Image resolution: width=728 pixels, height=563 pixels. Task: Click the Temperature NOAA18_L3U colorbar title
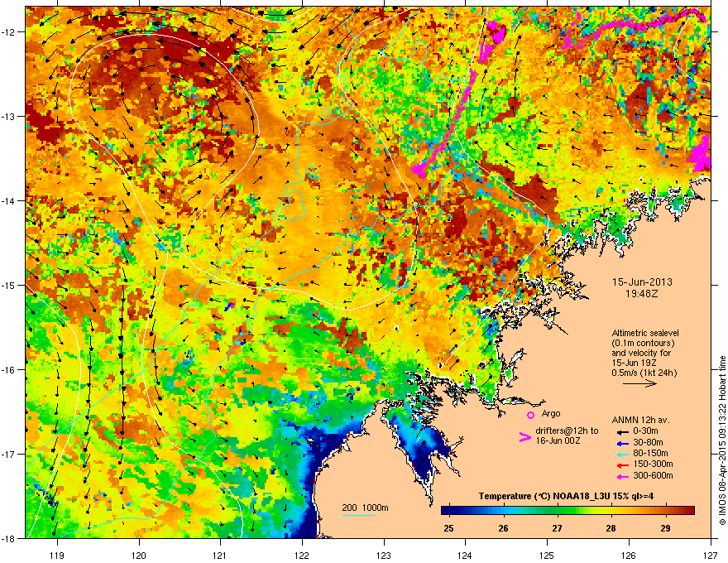(x=567, y=496)
